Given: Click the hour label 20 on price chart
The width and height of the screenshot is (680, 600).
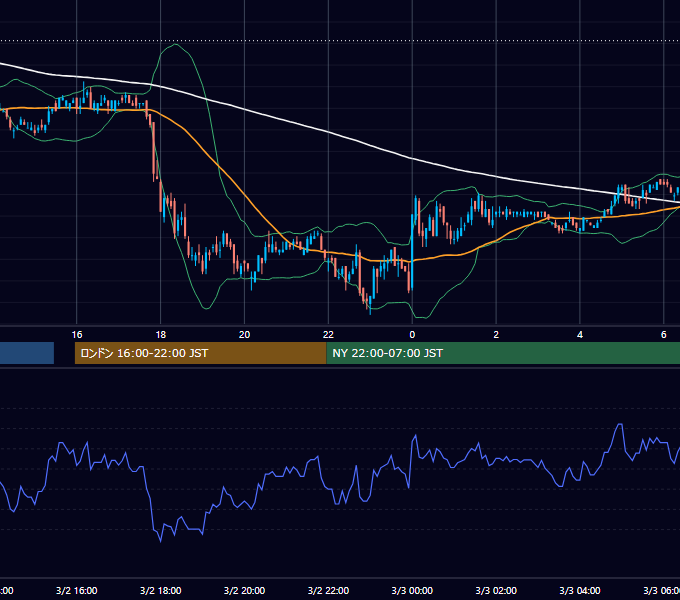Looking at the screenshot, I should 245,334.
